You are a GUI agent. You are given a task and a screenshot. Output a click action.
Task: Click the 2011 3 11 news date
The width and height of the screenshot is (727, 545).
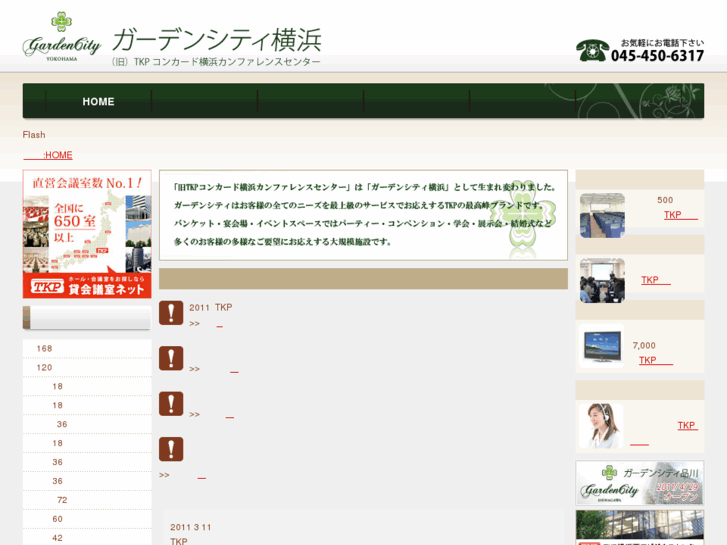tap(191, 527)
